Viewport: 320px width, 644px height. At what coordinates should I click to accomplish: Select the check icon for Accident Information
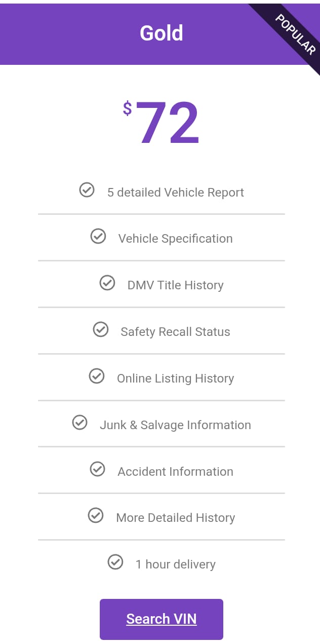(98, 469)
